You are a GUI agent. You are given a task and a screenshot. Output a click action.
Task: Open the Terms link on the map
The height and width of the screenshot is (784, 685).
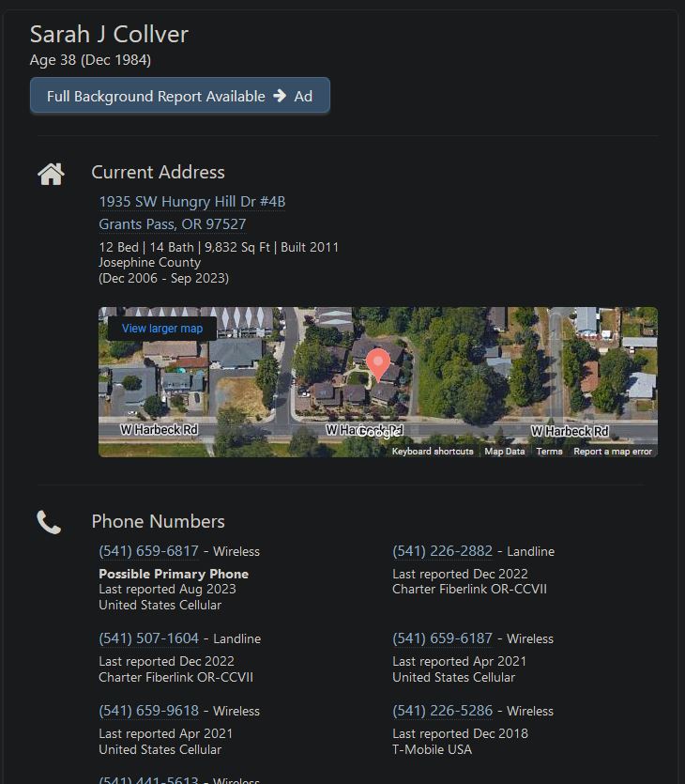pyautogui.click(x=549, y=451)
